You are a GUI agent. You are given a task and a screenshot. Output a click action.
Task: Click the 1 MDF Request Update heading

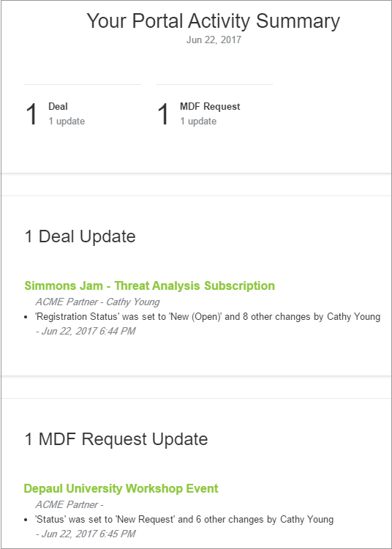(x=116, y=439)
